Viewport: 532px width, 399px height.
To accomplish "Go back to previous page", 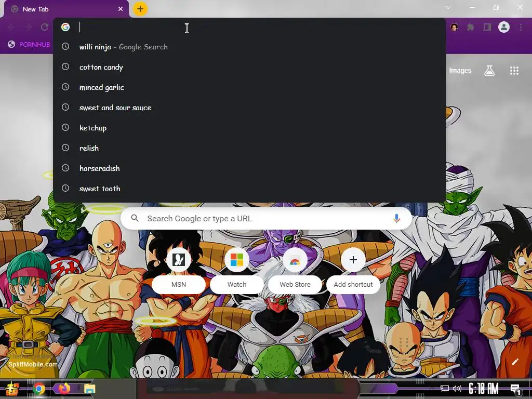I will [11, 27].
